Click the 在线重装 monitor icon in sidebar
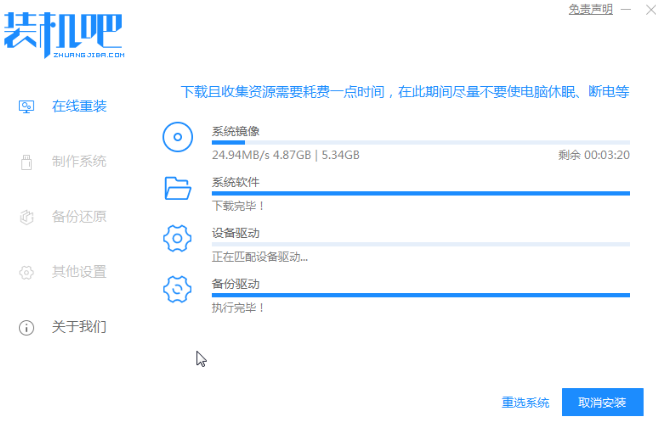Screen dimensions: 656x422 (27, 106)
